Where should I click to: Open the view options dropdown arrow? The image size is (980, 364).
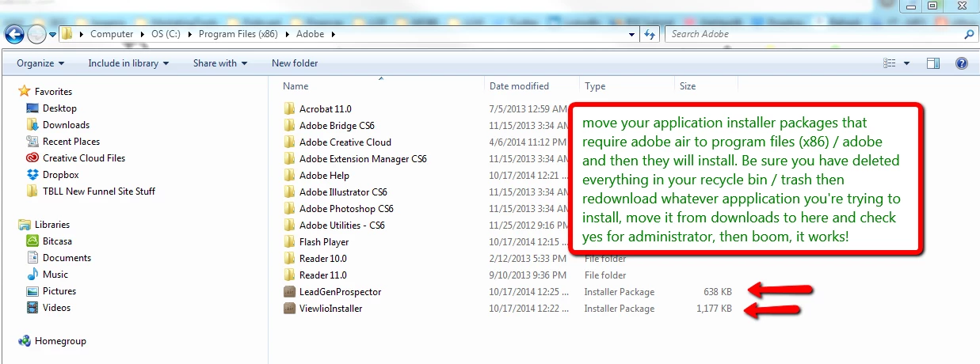[x=907, y=63]
